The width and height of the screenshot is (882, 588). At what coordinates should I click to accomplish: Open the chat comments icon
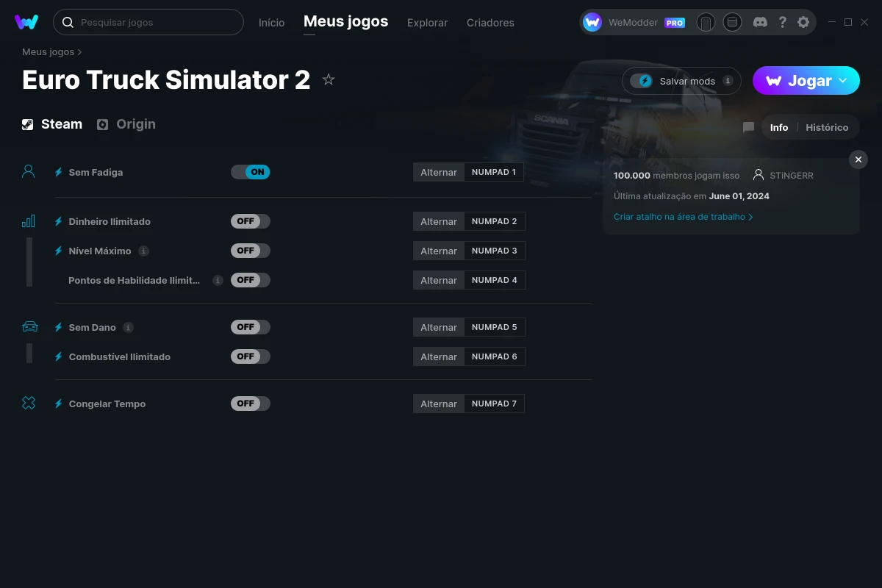748,127
